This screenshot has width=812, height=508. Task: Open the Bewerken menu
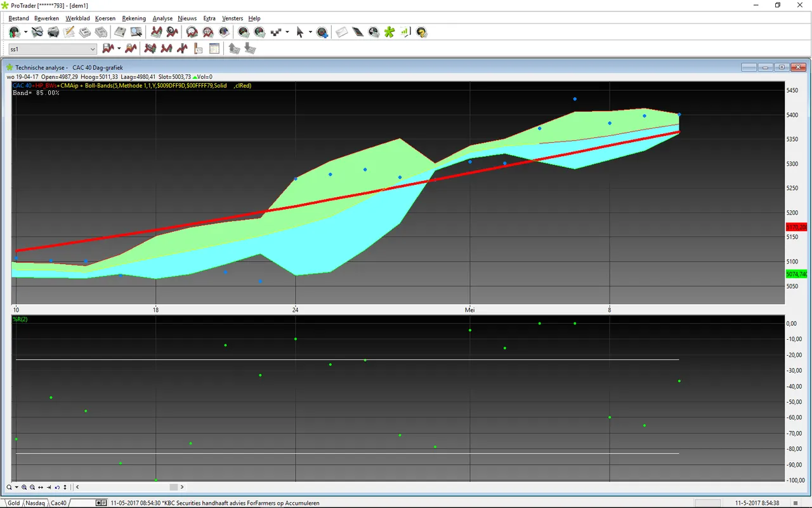pos(46,18)
